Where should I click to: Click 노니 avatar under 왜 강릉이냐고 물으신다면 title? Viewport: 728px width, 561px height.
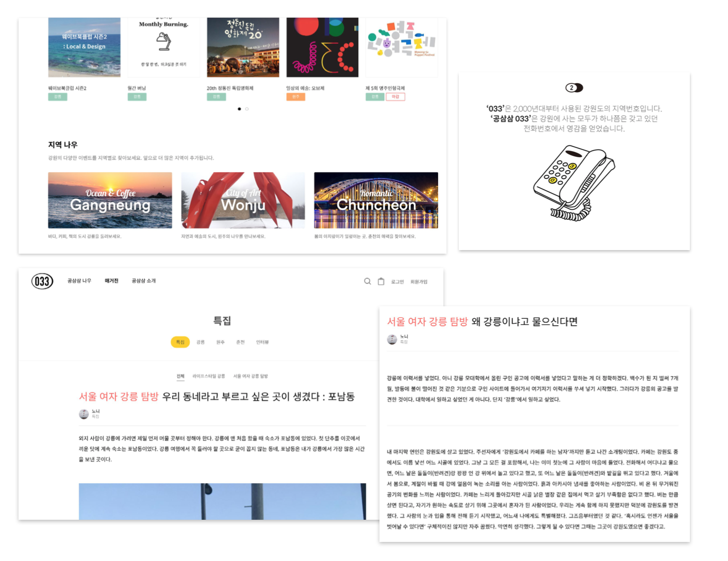point(392,339)
